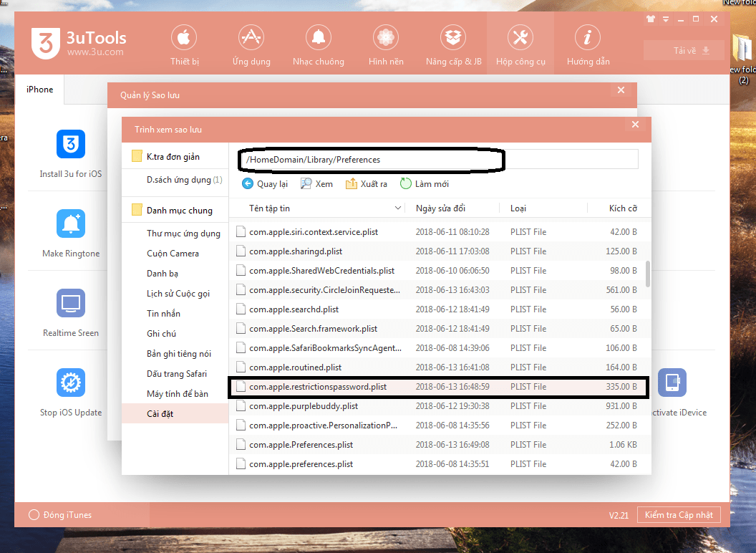The image size is (756, 553).
Task: Click the skin shirt icon in title bar
Action: pyautogui.click(x=651, y=19)
